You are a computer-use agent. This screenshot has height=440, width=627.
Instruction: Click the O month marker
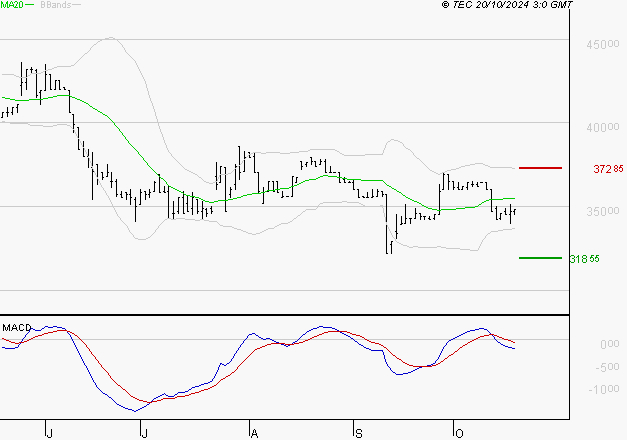tap(459, 434)
